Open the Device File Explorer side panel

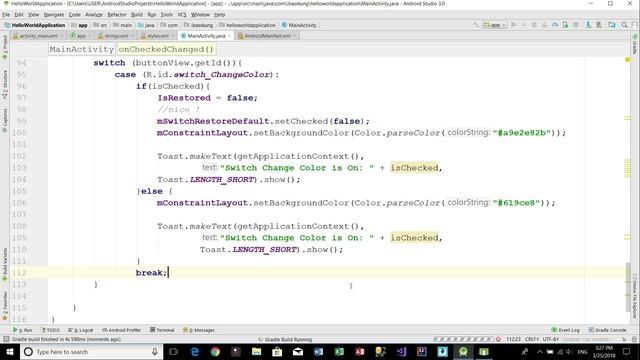tap(635, 297)
